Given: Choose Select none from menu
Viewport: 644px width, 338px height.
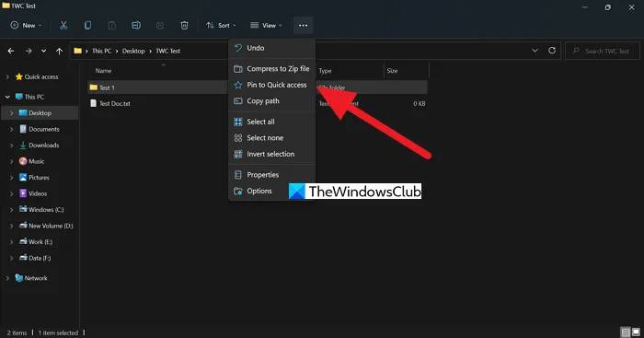Looking at the screenshot, I should [x=271, y=138].
